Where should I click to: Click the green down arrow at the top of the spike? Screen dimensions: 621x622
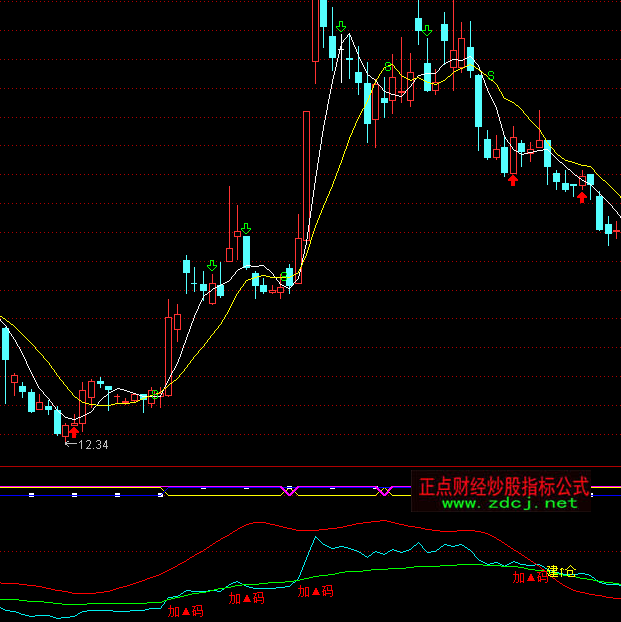point(341,27)
